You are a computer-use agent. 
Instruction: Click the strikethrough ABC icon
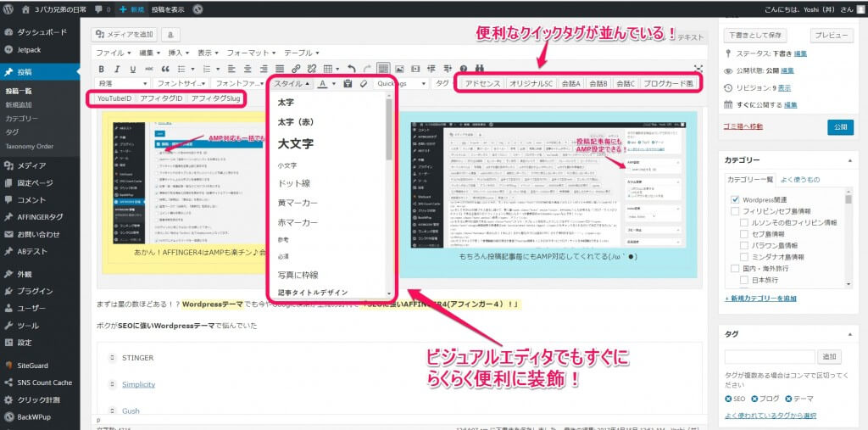(149, 70)
